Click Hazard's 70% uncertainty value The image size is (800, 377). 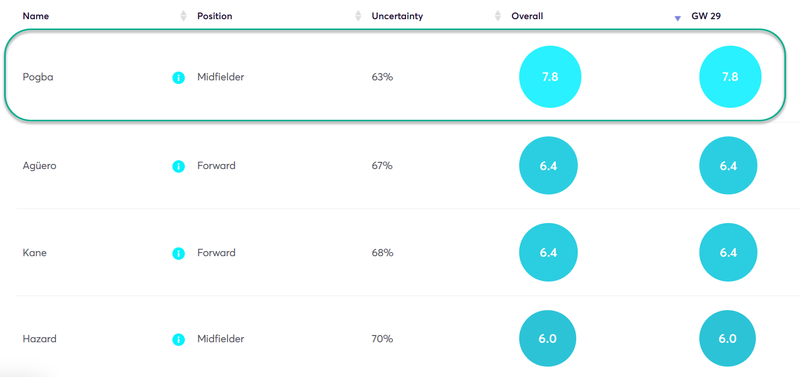(382, 339)
